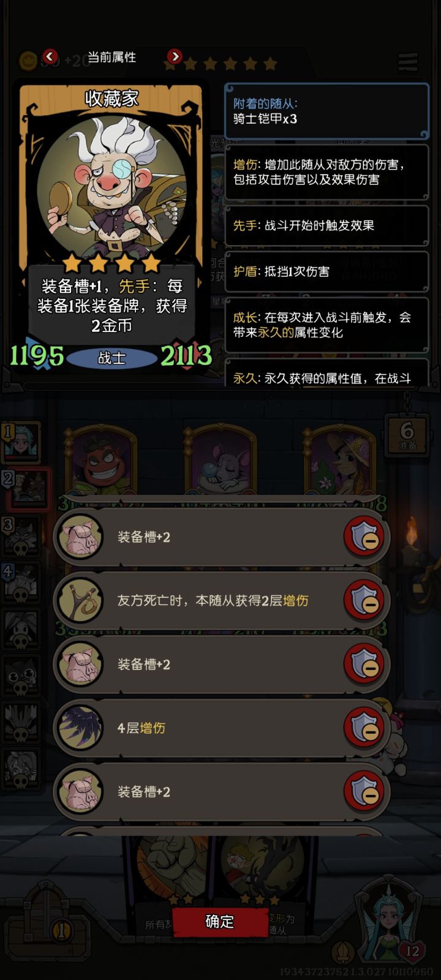Remove slingshot equipment via shield minus icon
Screen dimensions: 441x980
click(x=367, y=601)
